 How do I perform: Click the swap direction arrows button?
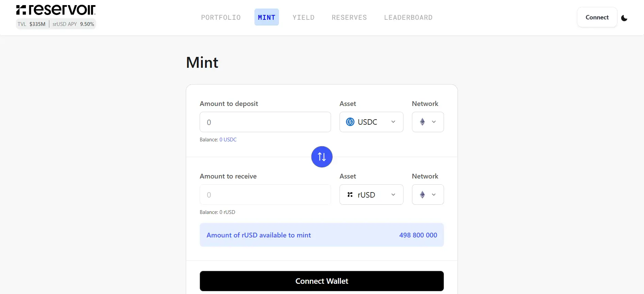(322, 157)
